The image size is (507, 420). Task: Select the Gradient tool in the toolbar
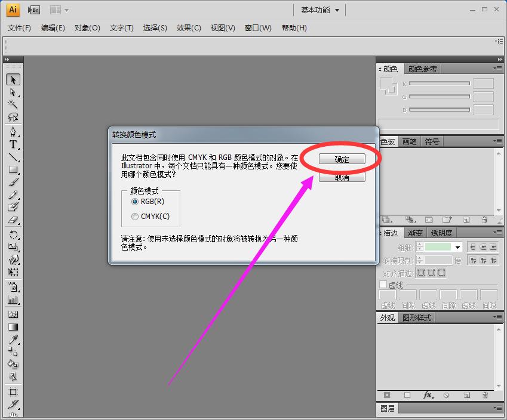[13, 327]
